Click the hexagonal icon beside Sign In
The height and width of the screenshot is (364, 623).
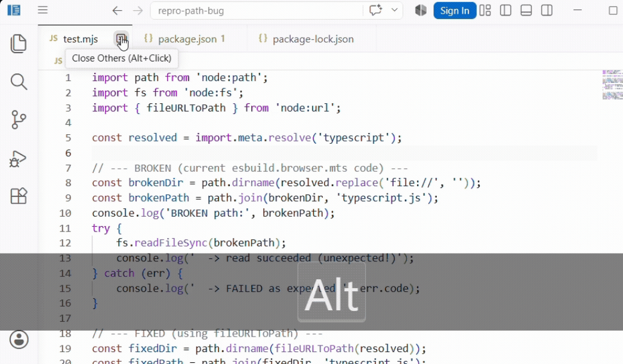pyautogui.click(x=421, y=10)
